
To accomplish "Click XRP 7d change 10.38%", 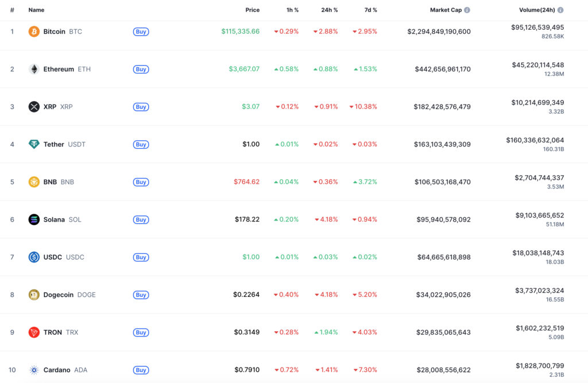I will click(363, 107).
